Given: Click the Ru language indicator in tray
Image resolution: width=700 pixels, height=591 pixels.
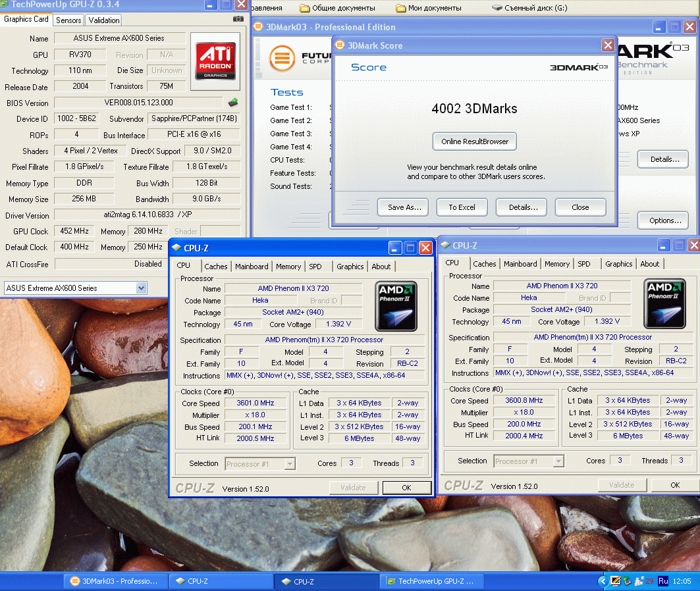Looking at the screenshot, I should [663, 581].
